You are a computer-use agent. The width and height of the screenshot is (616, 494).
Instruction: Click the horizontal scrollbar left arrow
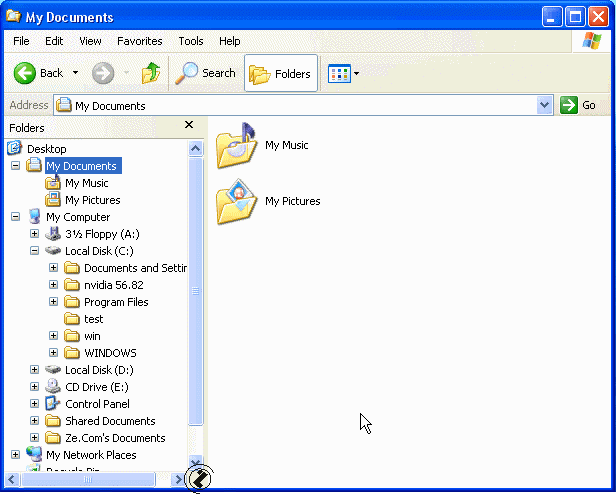tap(12, 479)
